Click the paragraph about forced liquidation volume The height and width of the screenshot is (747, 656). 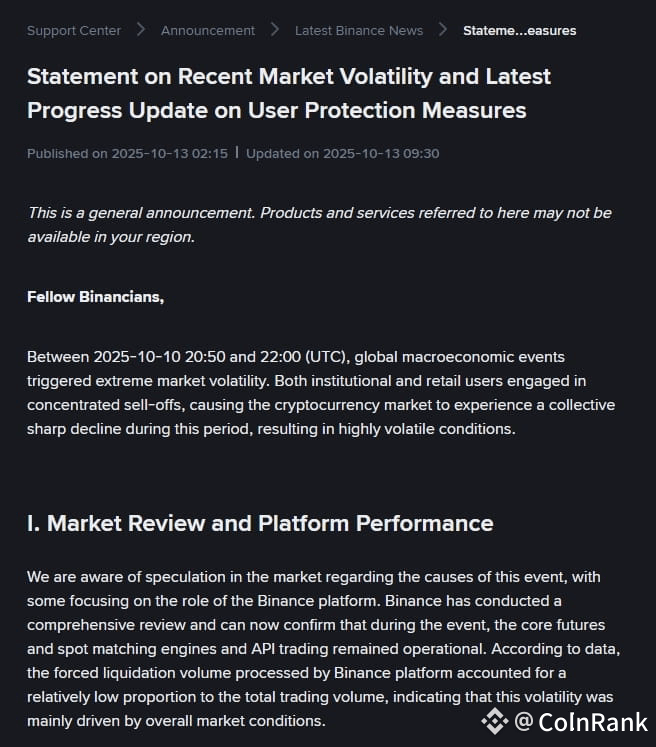click(323, 648)
